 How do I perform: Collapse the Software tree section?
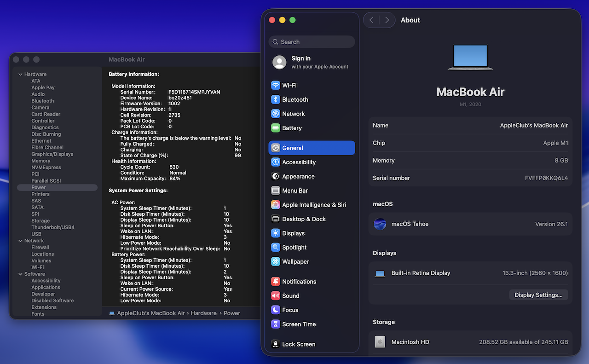point(20,274)
